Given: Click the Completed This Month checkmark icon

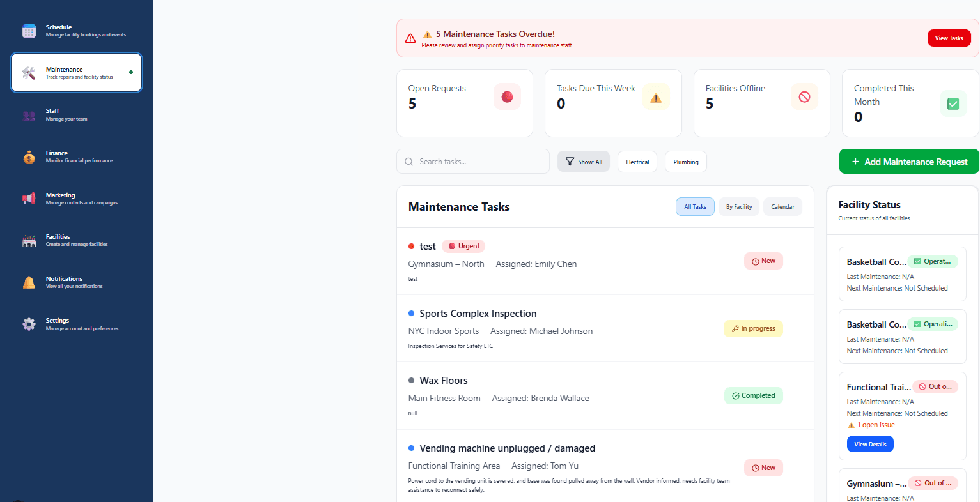Looking at the screenshot, I should click(x=953, y=103).
